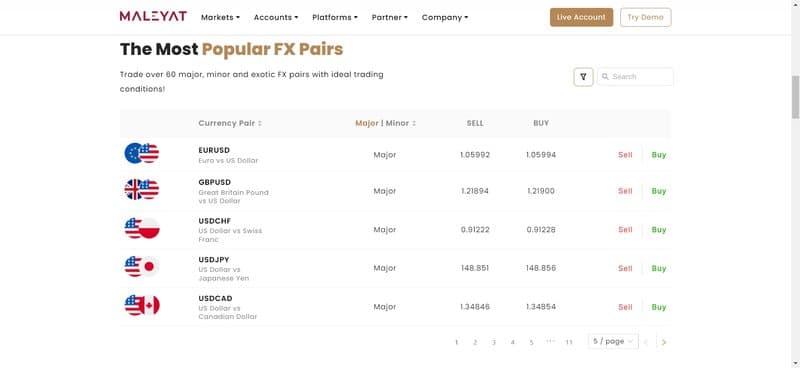Toggle Major | Minor column sorting
This screenshot has height=368, width=800.
pyautogui.click(x=386, y=123)
